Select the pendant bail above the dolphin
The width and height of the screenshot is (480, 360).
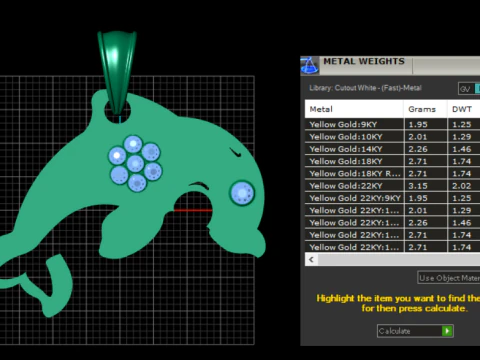[x=117, y=72]
